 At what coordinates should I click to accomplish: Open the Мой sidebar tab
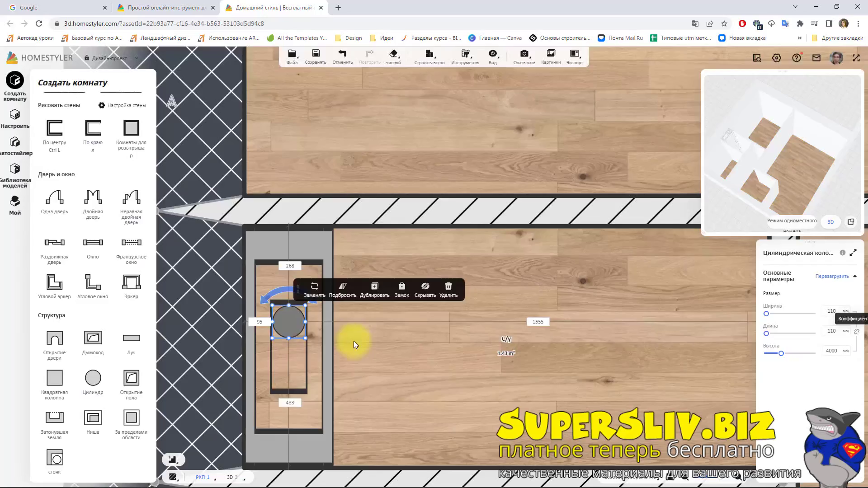[15, 205]
